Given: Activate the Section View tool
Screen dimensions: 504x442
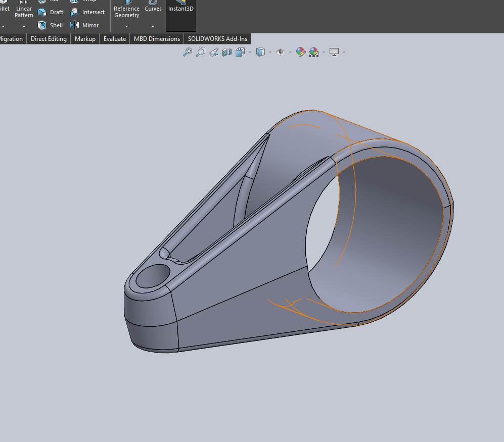Looking at the screenshot, I should [x=226, y=52].
